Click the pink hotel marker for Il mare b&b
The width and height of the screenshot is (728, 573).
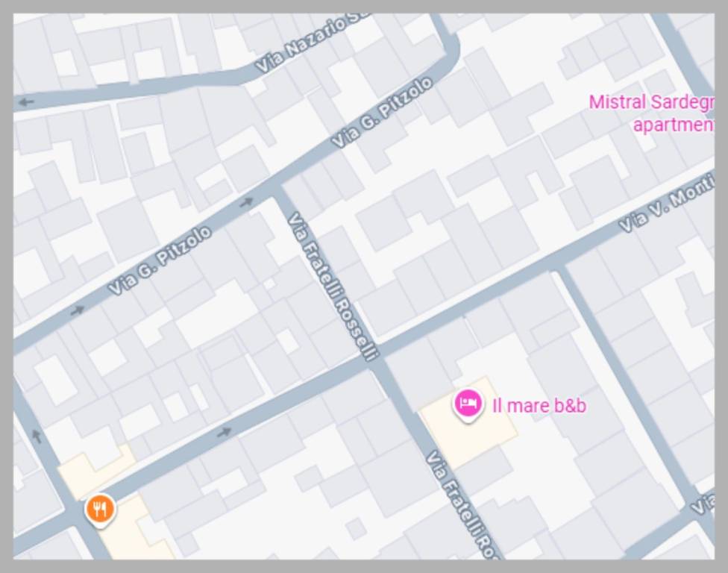[468, 405]
